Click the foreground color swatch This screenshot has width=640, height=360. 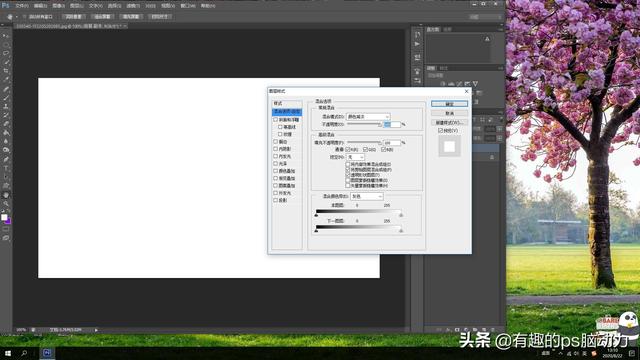(x=4, y=217)
